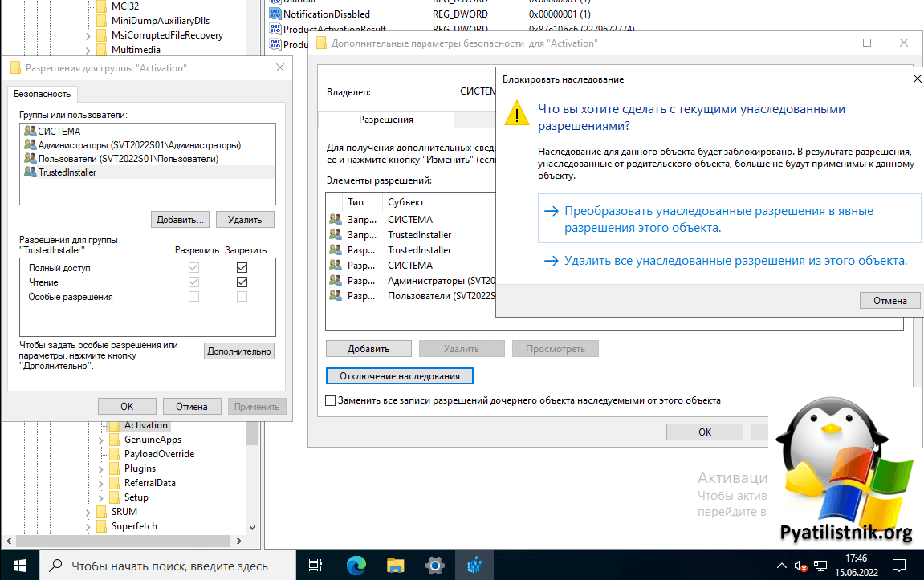Viewport: 924px width, 580px height.
Task: Toggle Deny checkbox for Read permission
Action: click(x=242, y=282)
